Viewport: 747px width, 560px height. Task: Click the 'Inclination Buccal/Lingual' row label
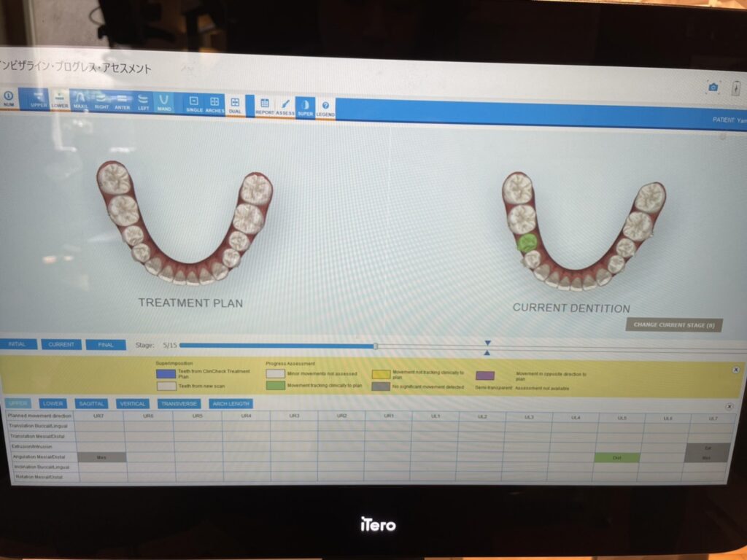point(42,467)
